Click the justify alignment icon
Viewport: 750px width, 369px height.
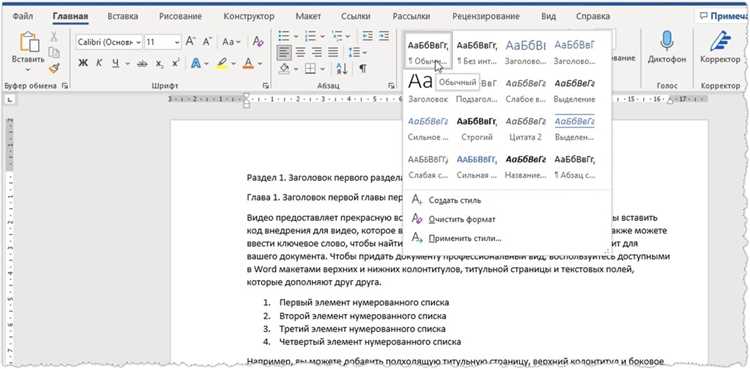[333, 52]
